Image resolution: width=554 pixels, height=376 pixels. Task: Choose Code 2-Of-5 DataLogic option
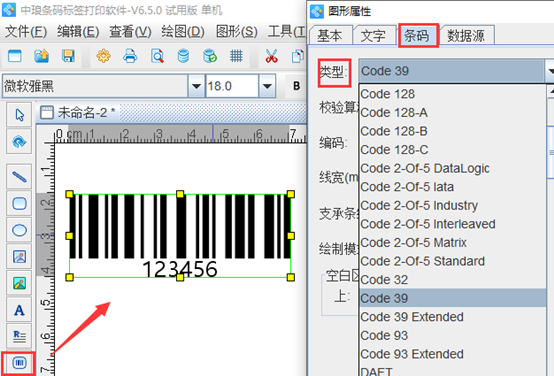coord(452,169)
